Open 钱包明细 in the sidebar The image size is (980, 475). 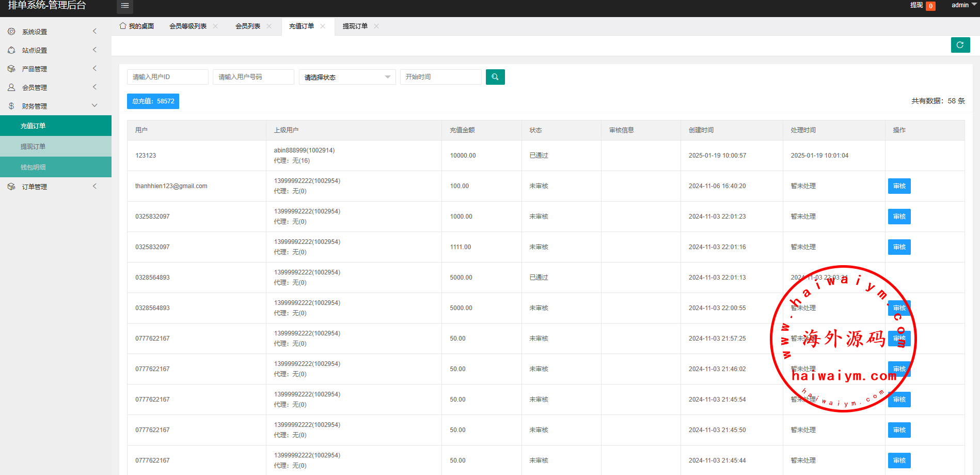pyautogui.click(x=33, y=167)
